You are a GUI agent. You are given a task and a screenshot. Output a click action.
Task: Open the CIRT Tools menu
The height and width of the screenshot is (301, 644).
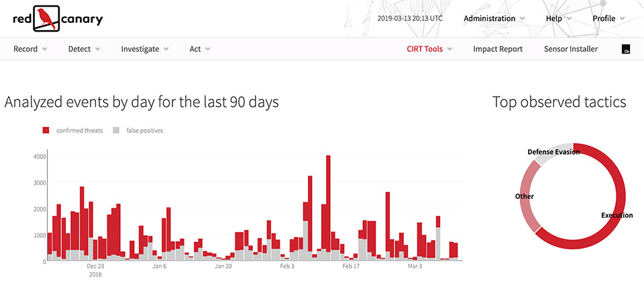coord(429,49)
